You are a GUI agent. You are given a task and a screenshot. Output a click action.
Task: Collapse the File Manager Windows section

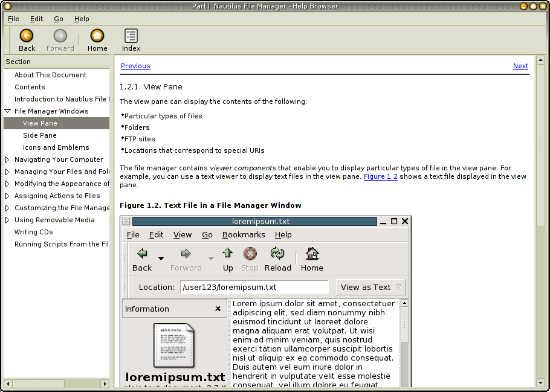click(7, 111)
